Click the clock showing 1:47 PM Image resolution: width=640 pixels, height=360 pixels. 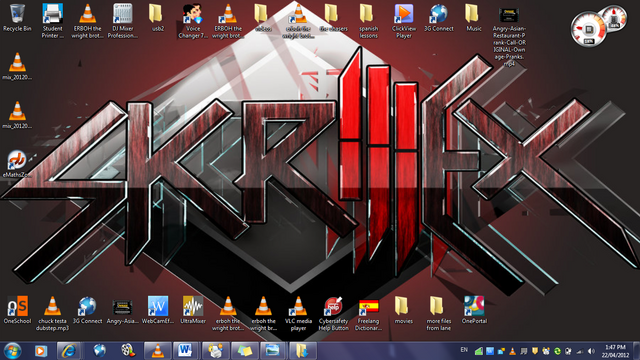tap(615, 351)
